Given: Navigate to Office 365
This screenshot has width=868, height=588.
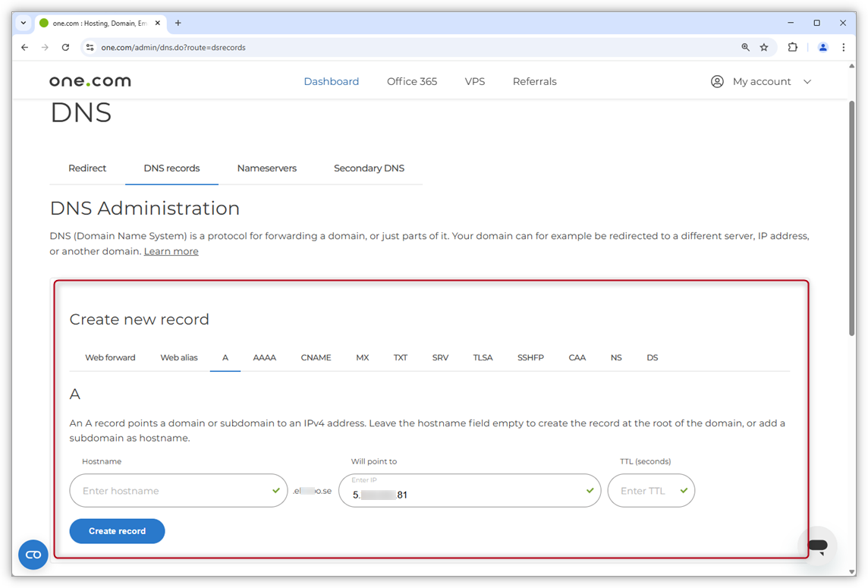Looking at the screenshot, I should (x=411, y=81).
